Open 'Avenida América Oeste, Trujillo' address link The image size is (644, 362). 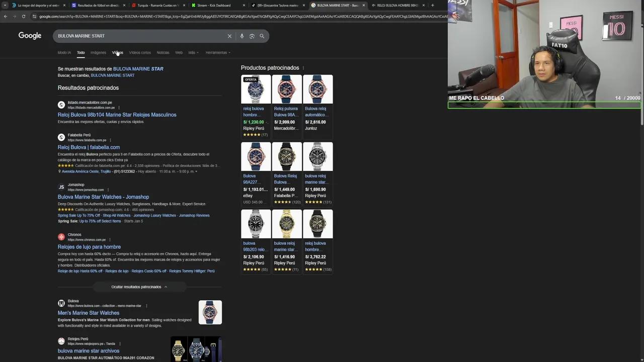85,171
